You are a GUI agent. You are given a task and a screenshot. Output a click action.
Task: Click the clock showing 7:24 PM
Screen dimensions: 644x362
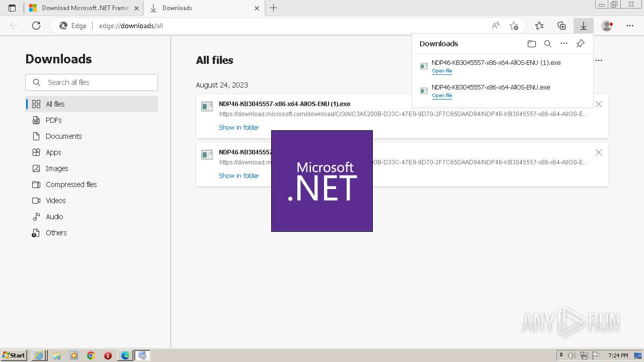[x=618, y=355]
